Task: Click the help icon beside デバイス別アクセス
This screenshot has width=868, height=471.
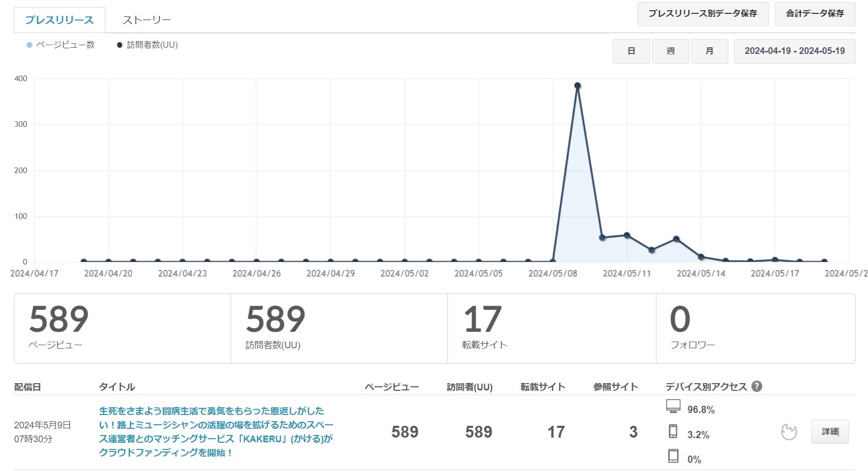Action: click(x=757, y=386)
